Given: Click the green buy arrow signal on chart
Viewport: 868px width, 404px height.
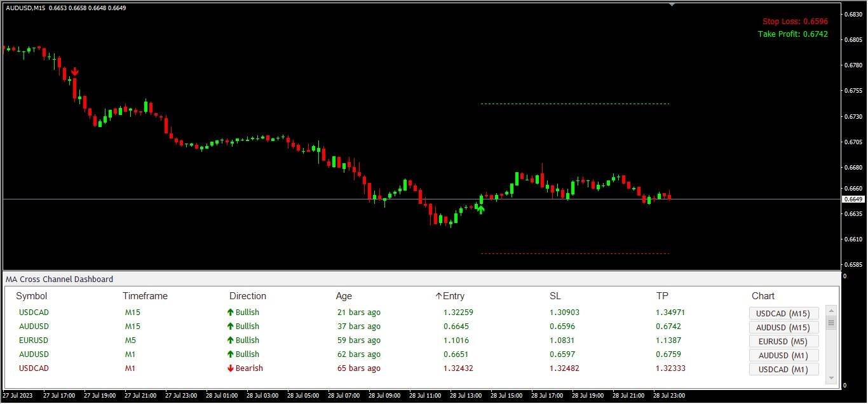Looking at the screenshot, I should point(481,209).
